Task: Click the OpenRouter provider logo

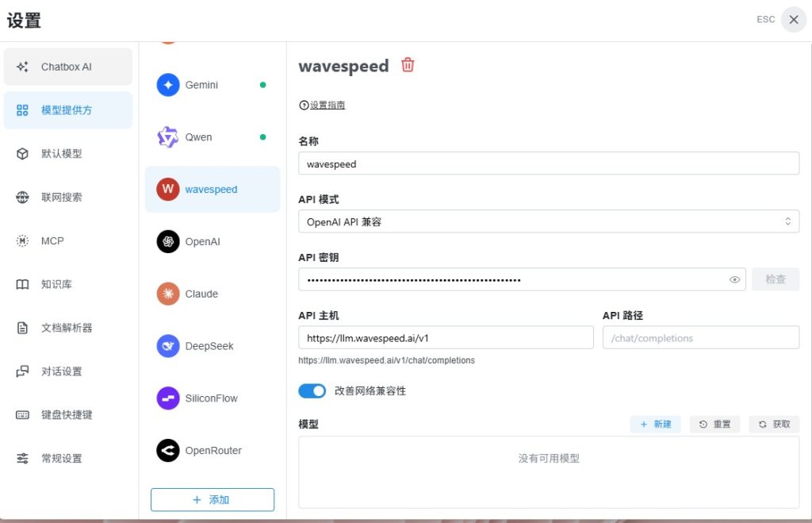Action: 168,451
